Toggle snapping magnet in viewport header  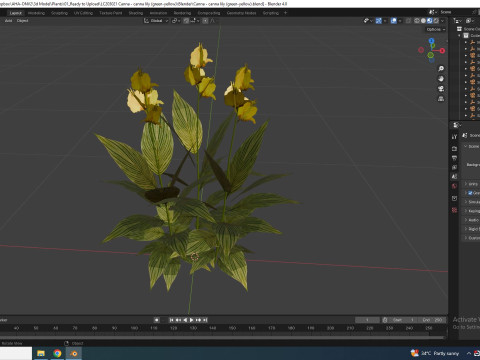tap(186, 21)
